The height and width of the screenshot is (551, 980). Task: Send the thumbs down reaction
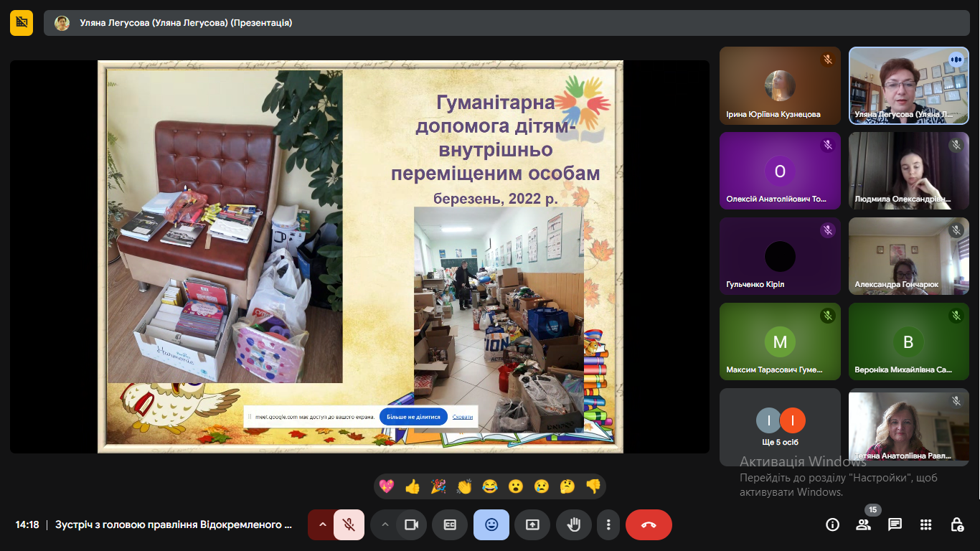pos(593,486)
